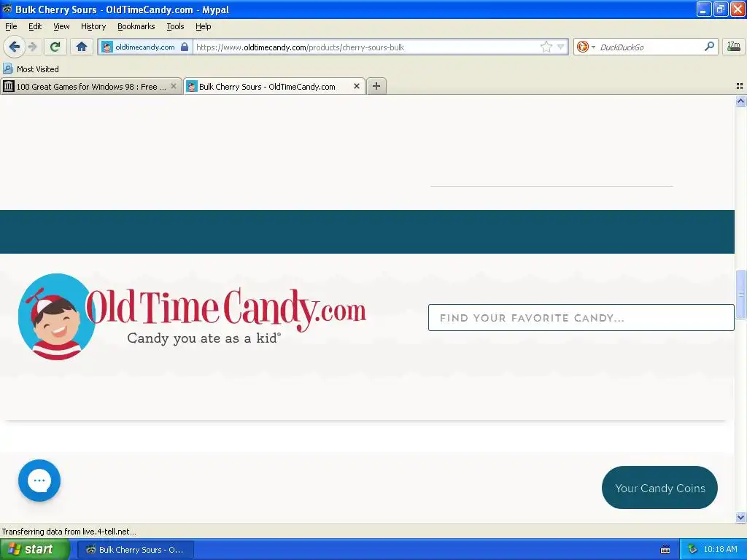Image resolution: width=747 pixels, height=560 pixels.
Task: Click the keyboard icon in the taskbar
Action: (x=665, y=550)
